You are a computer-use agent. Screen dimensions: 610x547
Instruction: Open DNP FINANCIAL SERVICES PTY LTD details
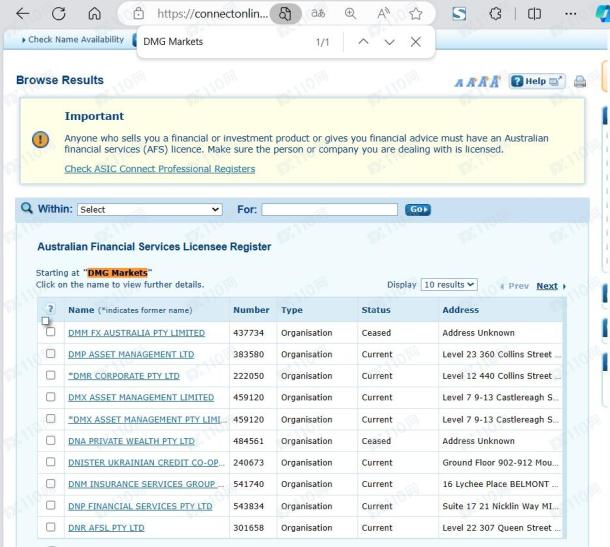140,506
